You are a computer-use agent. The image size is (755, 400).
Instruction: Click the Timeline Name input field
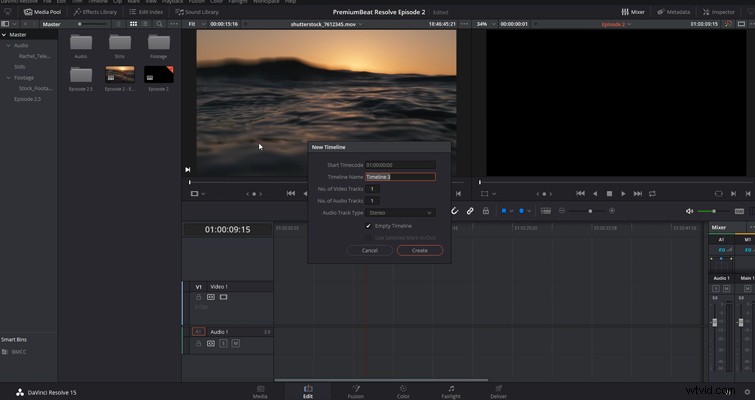click(x=400, y=177)
